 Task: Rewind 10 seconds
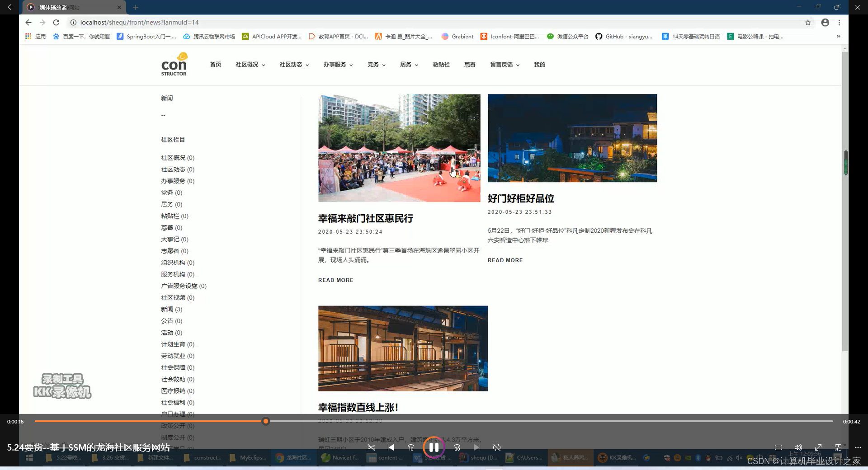411,447
